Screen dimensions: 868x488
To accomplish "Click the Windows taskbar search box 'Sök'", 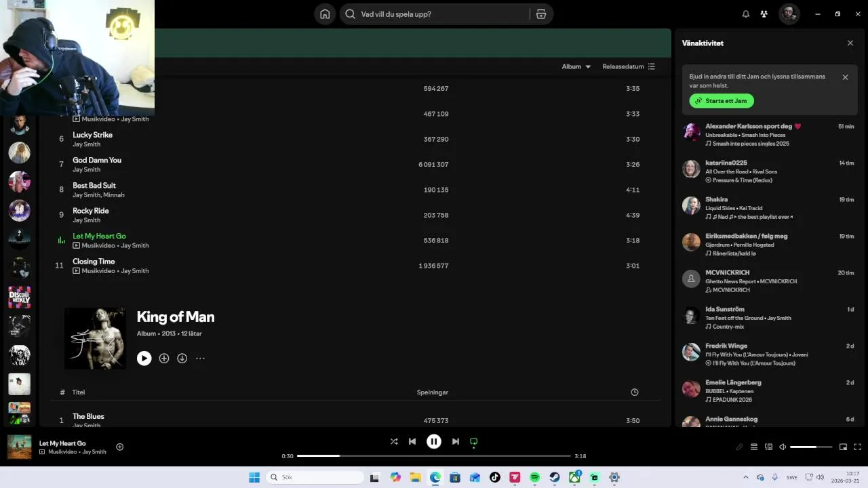I will tap(315, 477).
